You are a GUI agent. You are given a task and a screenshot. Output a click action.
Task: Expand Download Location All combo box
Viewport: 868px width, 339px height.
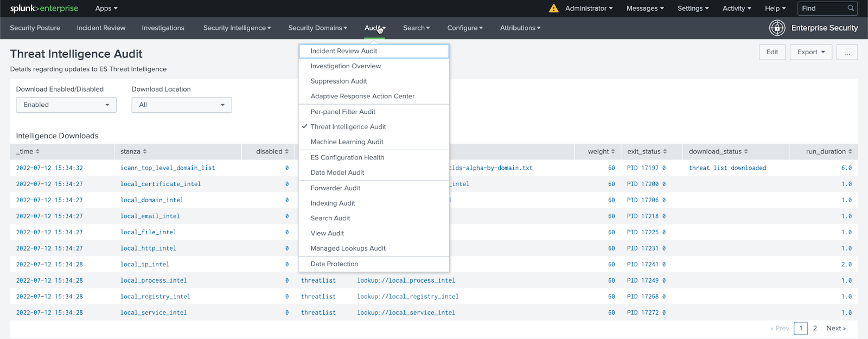182,105
